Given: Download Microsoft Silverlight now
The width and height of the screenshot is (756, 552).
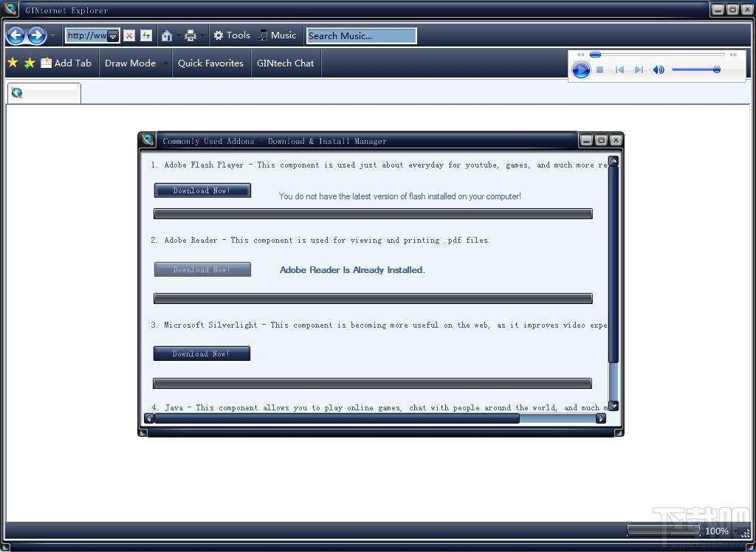Looking at the screenshot, I should [x=202, y=353].
